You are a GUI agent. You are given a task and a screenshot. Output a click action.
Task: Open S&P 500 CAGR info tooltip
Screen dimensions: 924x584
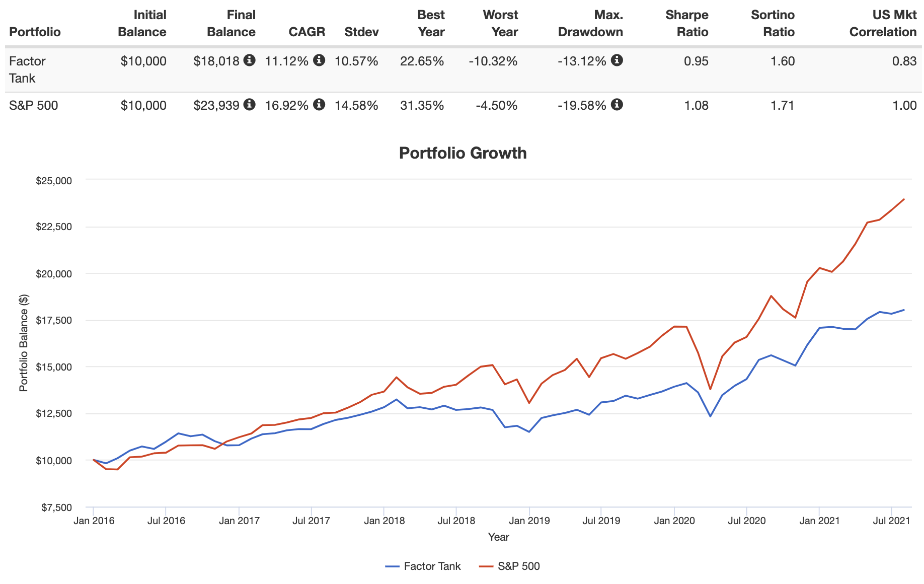click(319, 105)
